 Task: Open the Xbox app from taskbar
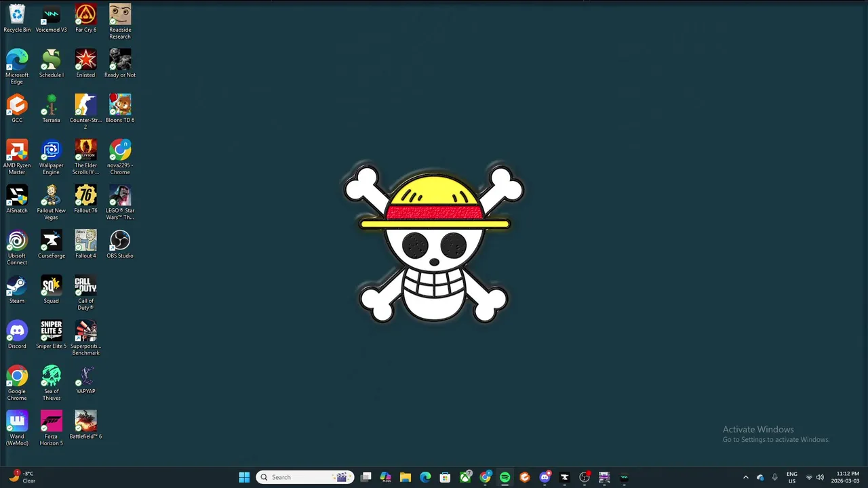tap(465, 477)
